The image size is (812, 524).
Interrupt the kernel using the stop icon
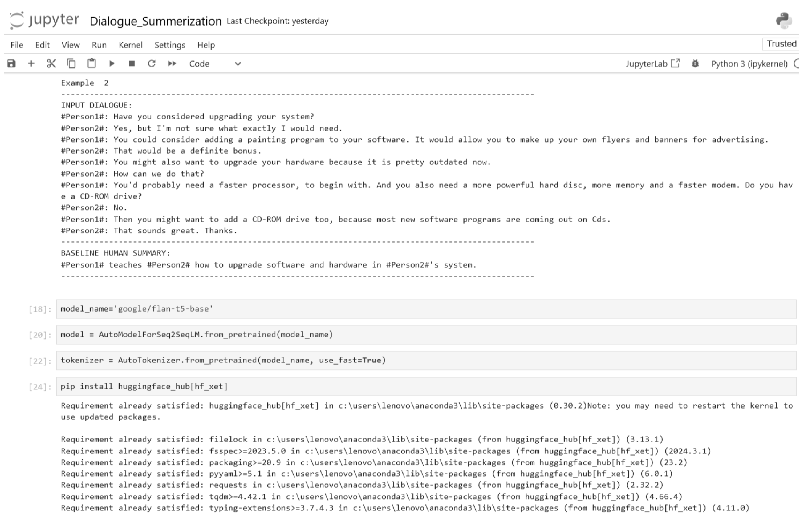[132, 63]
